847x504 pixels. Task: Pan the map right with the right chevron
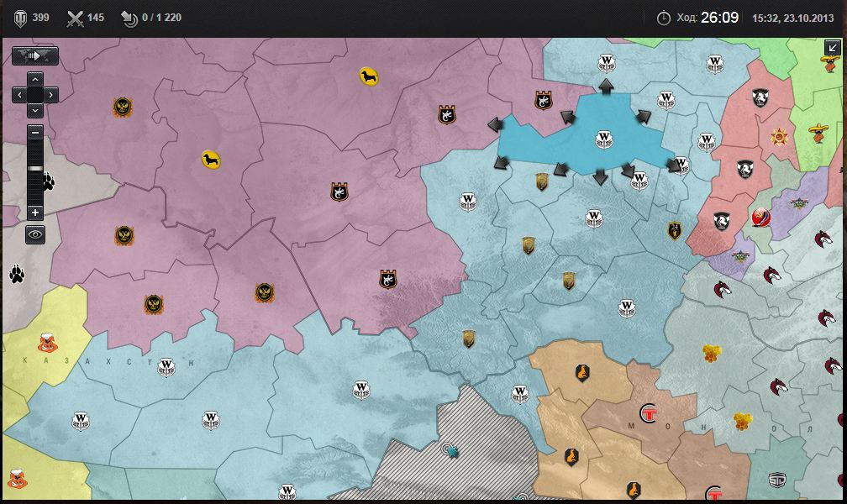point(50,95)
